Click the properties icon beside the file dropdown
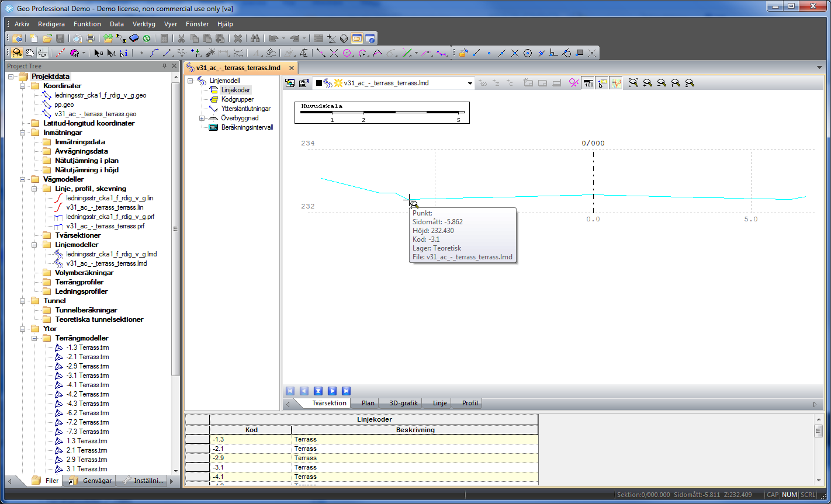Screen dimensions: 831x504 click(x=304, y=83)
